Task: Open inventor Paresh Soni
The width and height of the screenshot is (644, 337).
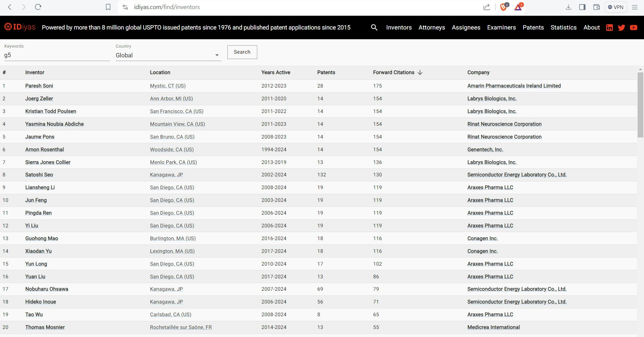Action: click(x=39, y=86)
